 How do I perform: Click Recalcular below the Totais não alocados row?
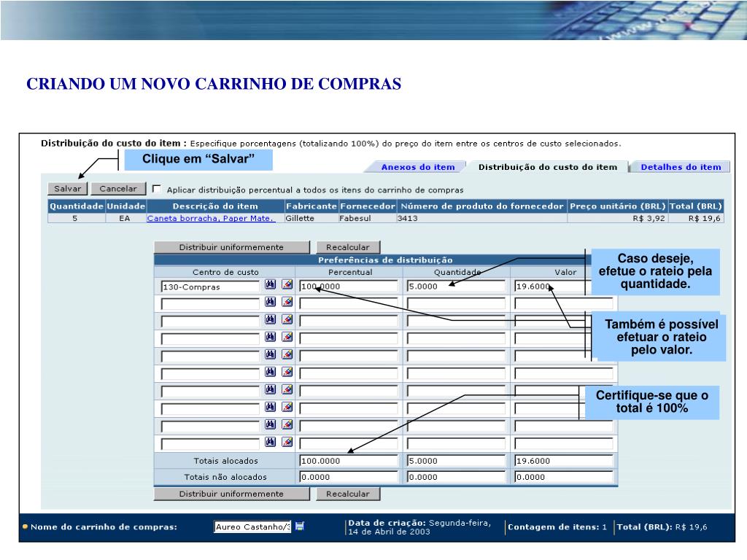tap(348, 494)
